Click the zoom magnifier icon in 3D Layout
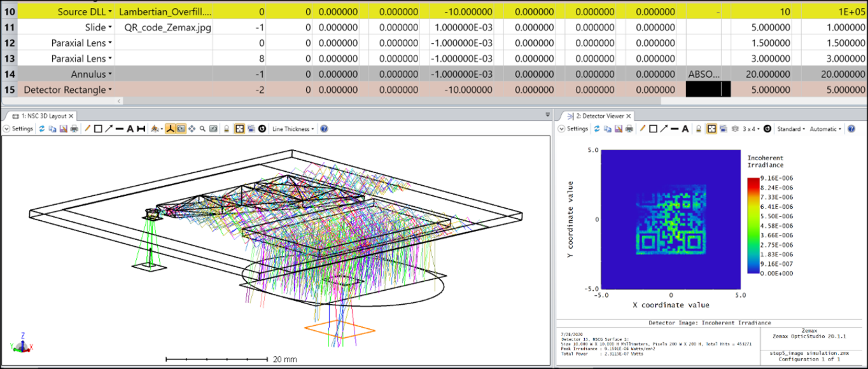Image resolution: width=868 pixels, height=369 pixels. coord(202,129)
